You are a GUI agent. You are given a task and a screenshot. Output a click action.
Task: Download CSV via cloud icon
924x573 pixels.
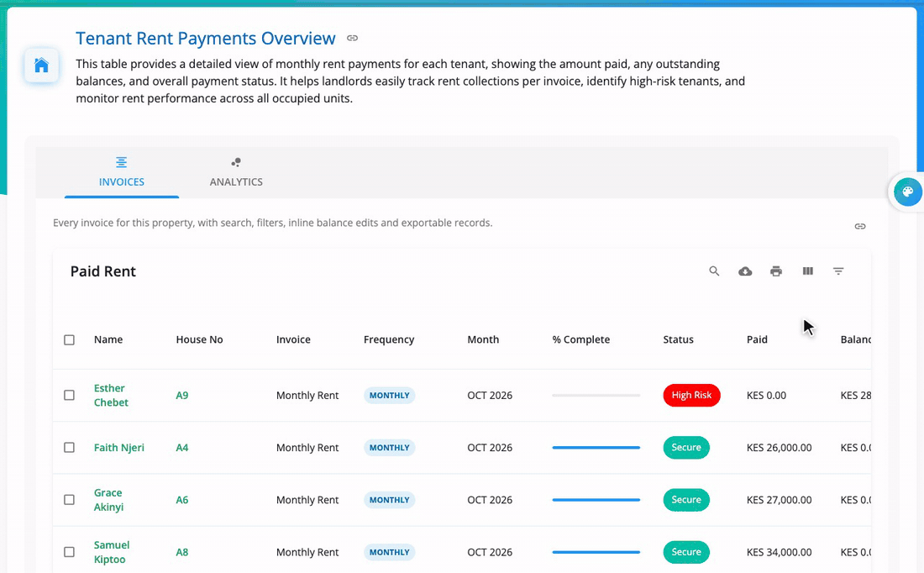click(x=745, y=271)
